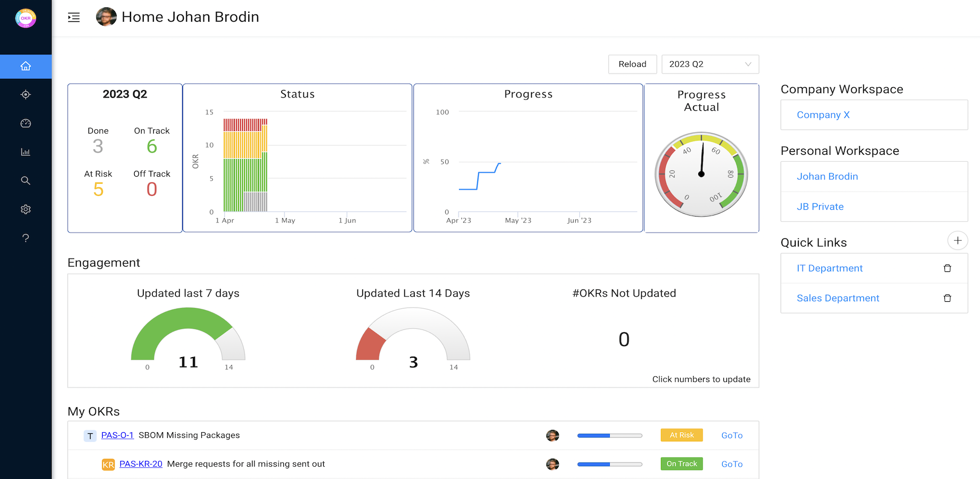Click the 11 in Updated last 7 days
980x479 pixels.
pos(188,362)
